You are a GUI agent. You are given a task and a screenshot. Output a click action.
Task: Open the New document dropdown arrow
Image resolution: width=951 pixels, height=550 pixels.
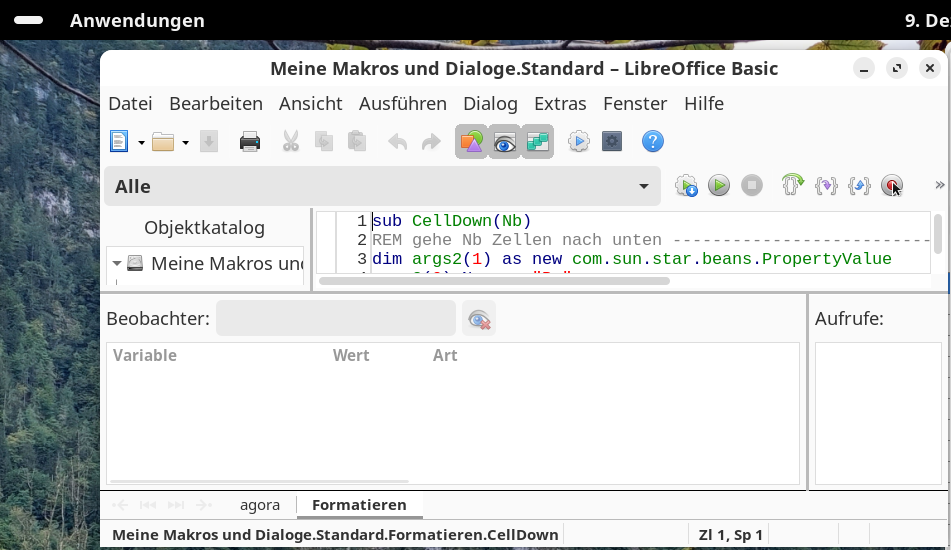(141, 143)
